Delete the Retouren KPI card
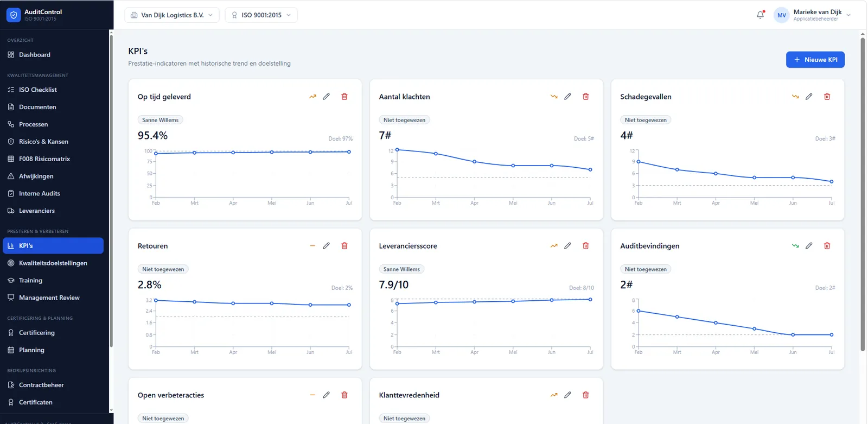Viewport: 868px width, 424px height. pyautogui.click(x=344, y=246)
